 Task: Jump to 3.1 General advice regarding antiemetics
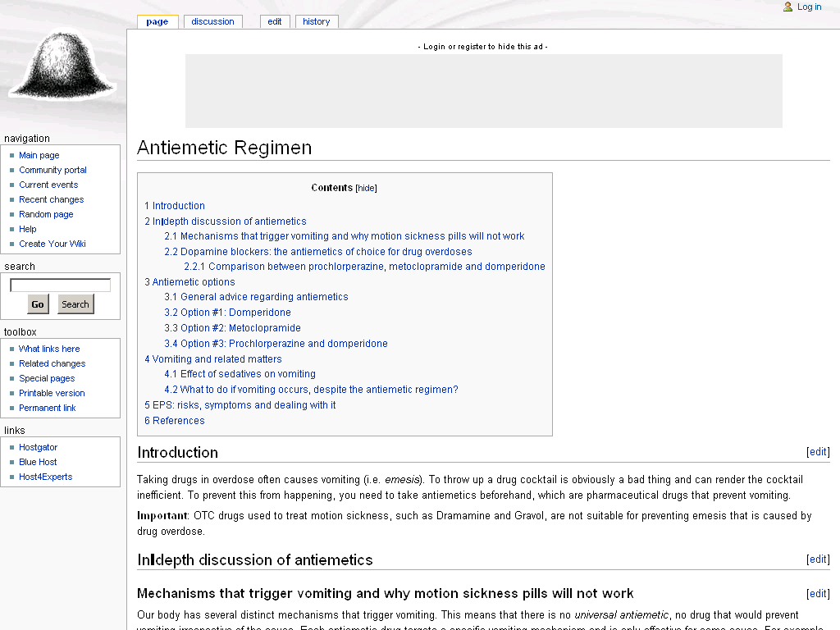(256, 297)
